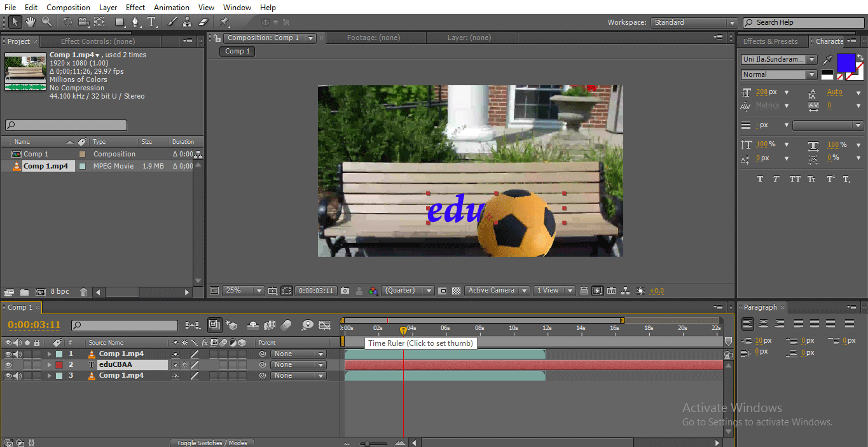Open parent None dropdown for eduCBAA
The width and height of the screenshot is (868, 447).
[x=298, y=365]
